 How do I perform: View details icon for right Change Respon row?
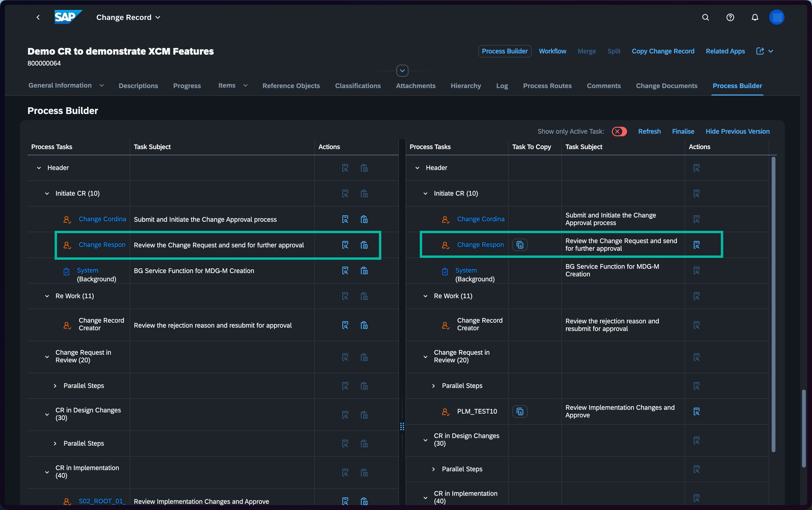[x=696, y=245]
